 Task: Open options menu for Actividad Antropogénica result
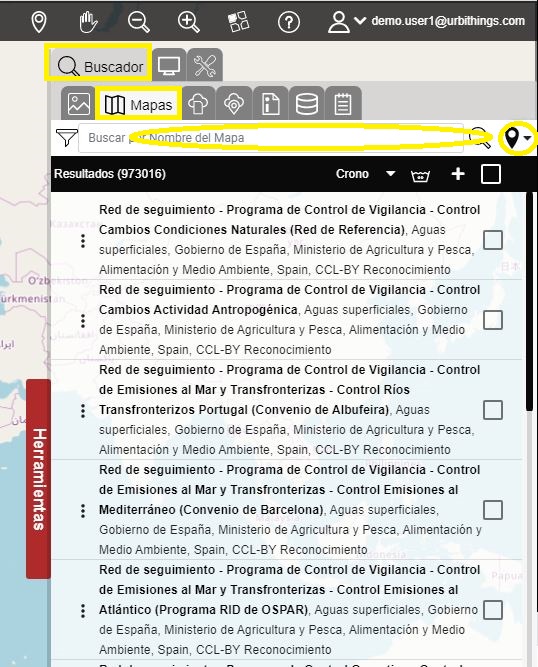(x=83, y=321)
